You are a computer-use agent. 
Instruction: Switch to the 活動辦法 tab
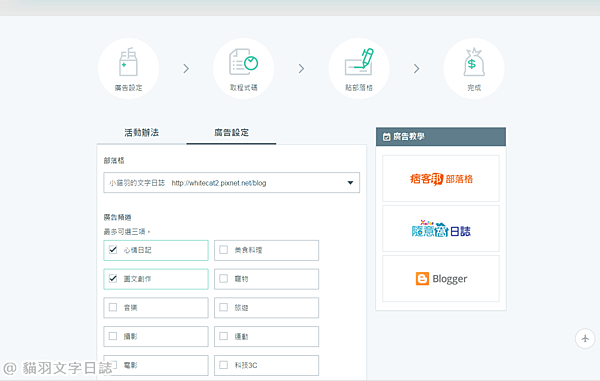[141, 133]
